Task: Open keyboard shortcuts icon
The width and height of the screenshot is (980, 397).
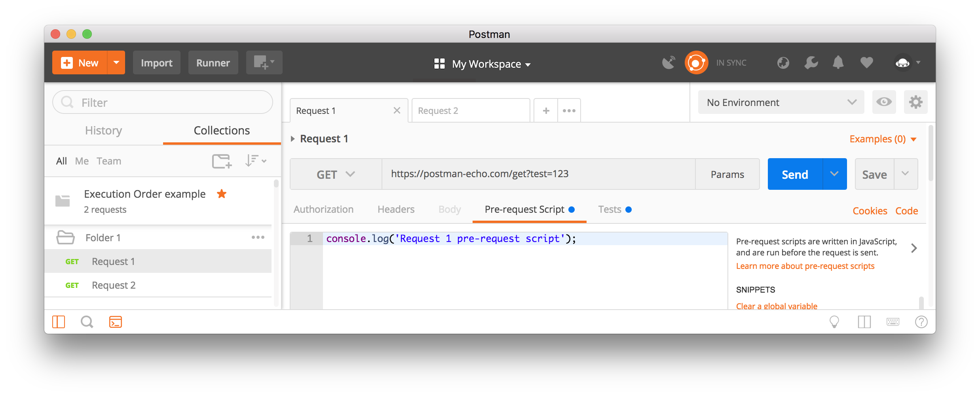Action: point(893,322)
